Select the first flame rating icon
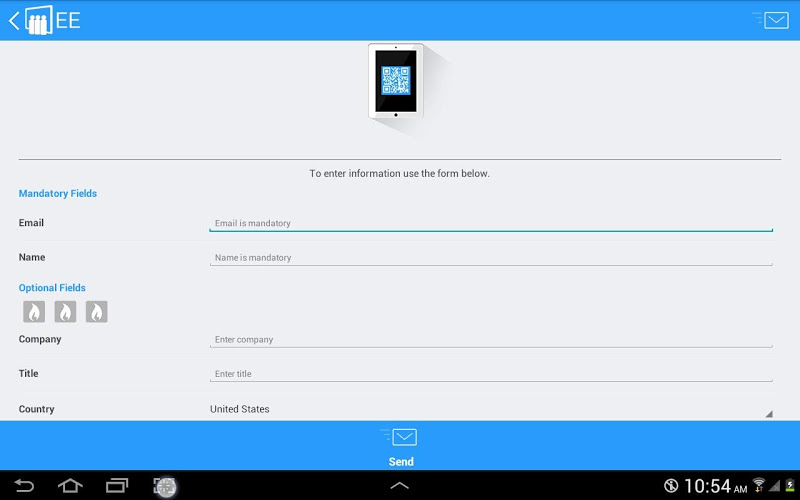 [x=34, y=311]
